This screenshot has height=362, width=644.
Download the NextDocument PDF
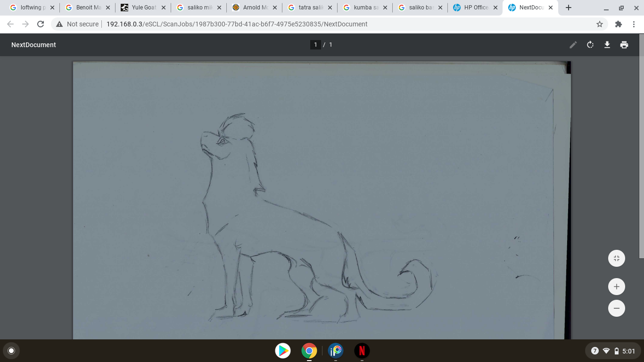coord(607,45)
